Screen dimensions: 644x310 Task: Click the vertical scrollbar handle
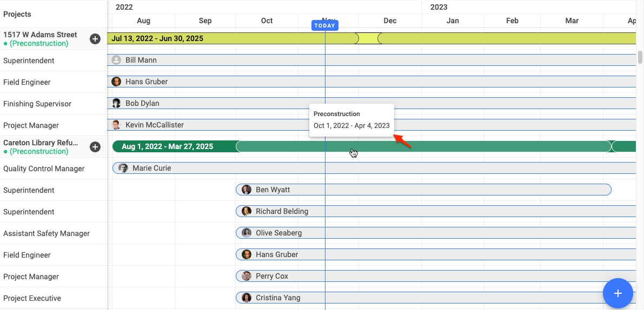pyautogui.click(x=640, y=57)
